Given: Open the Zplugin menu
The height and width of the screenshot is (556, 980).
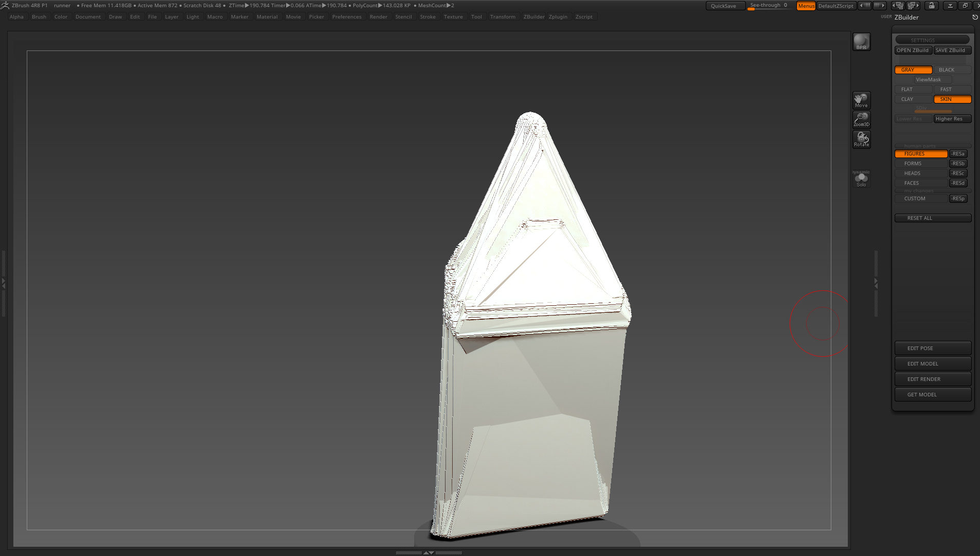Looking at the screenshot, I should point(558,17).
